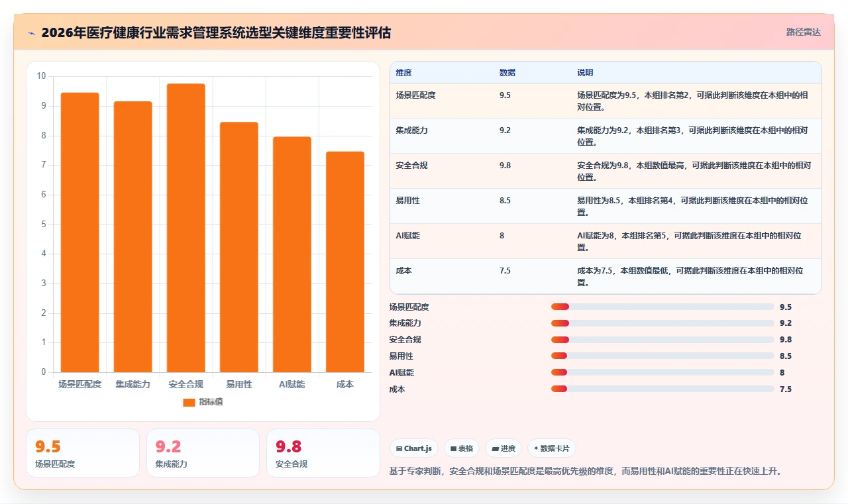The image size is (848, 504).
Task: Click the 成本 progress bar
Action: (662, 389)
